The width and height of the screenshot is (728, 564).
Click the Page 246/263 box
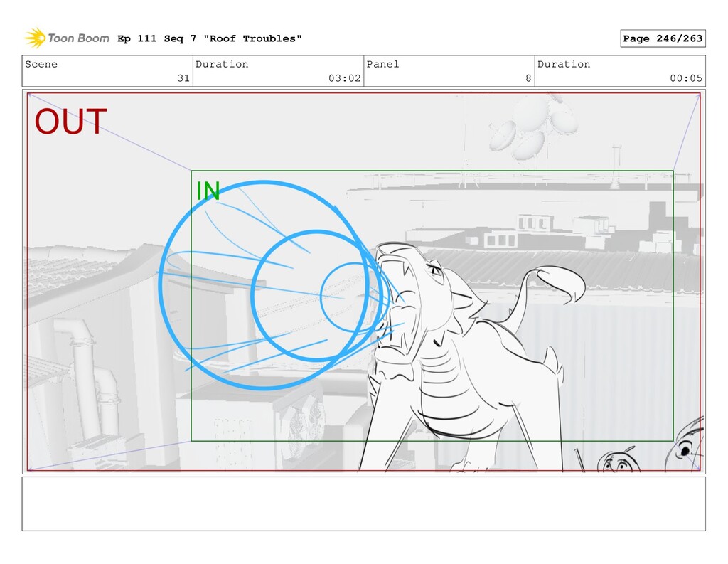coord(663,38)
